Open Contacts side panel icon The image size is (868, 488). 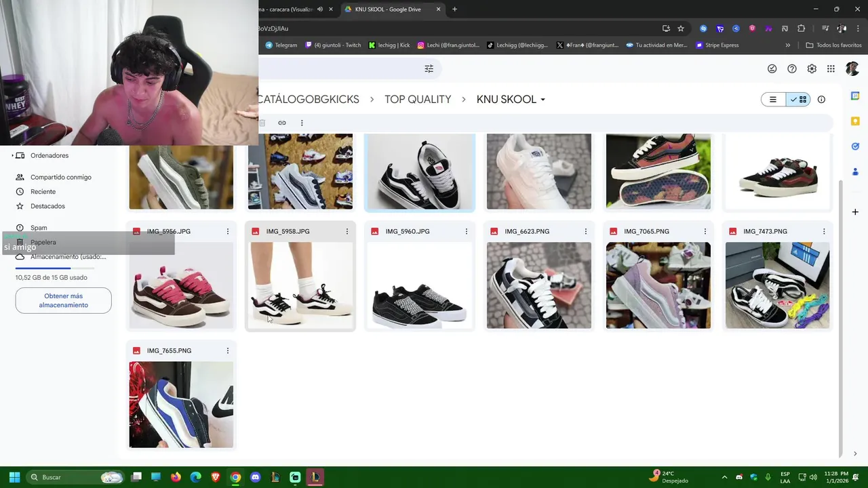855,171
